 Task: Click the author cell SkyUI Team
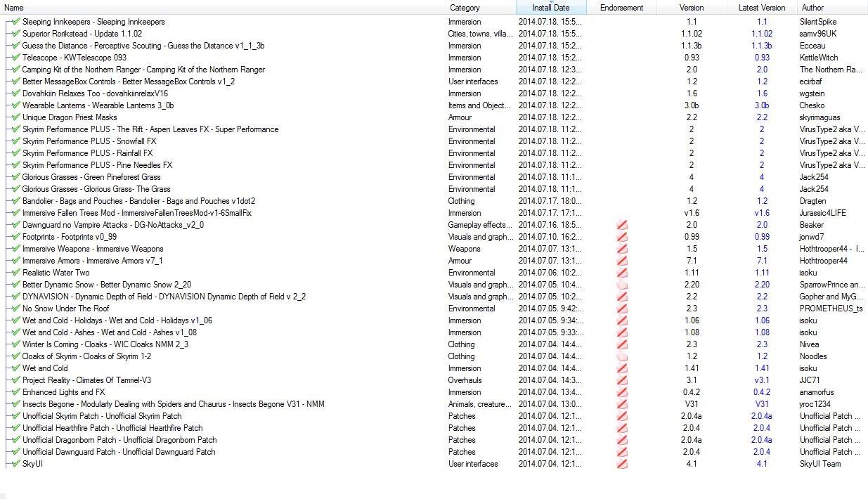820,464
